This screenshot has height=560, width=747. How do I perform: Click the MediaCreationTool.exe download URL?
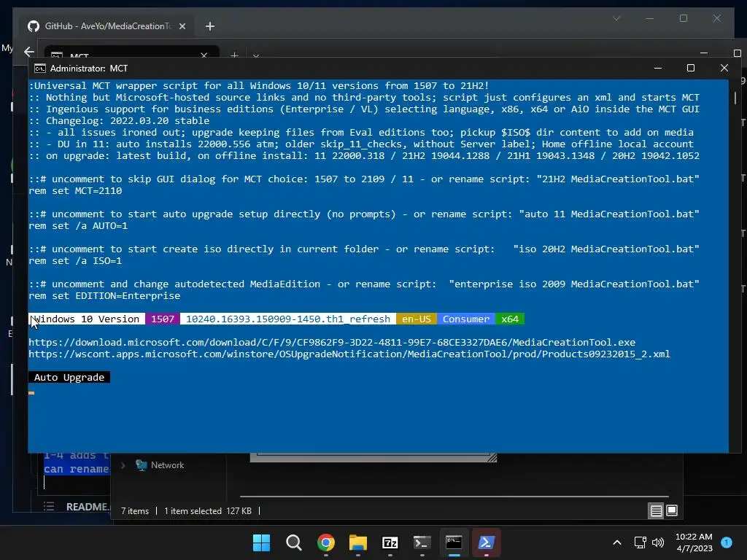[x=332, y=343]
